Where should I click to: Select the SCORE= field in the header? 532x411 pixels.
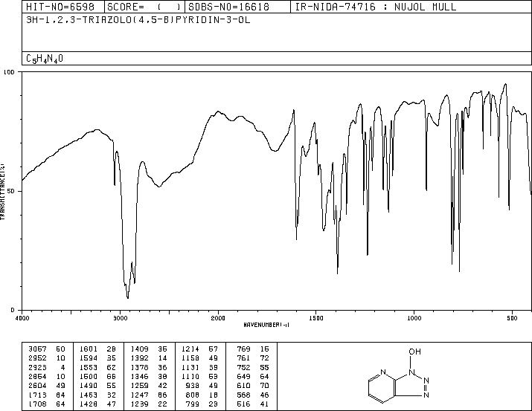pos(144,7)
